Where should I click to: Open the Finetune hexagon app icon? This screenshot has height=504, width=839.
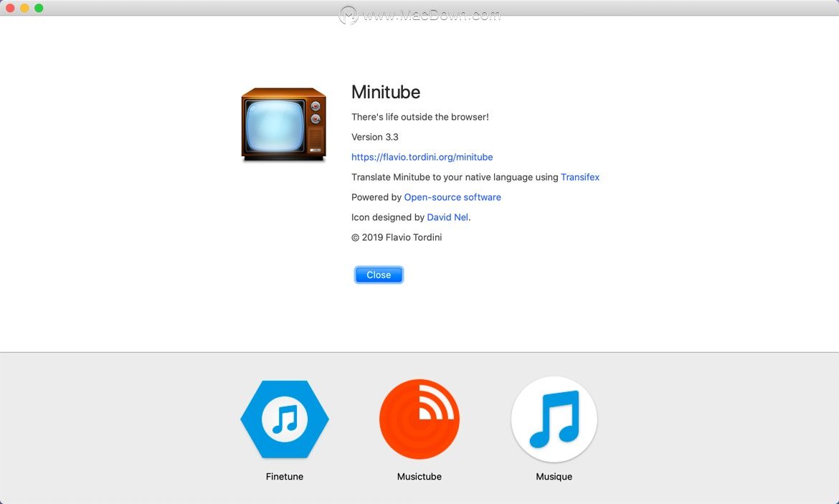tap(285, 419)
